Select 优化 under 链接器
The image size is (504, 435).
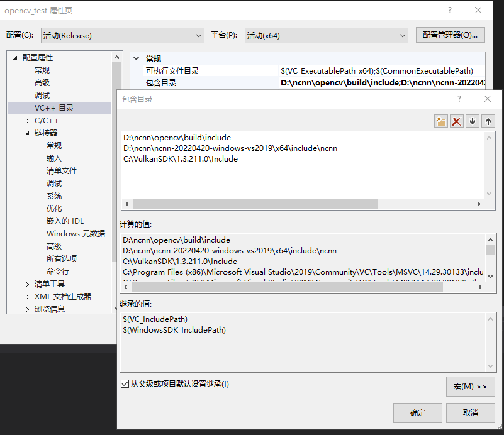click(54, 208)
